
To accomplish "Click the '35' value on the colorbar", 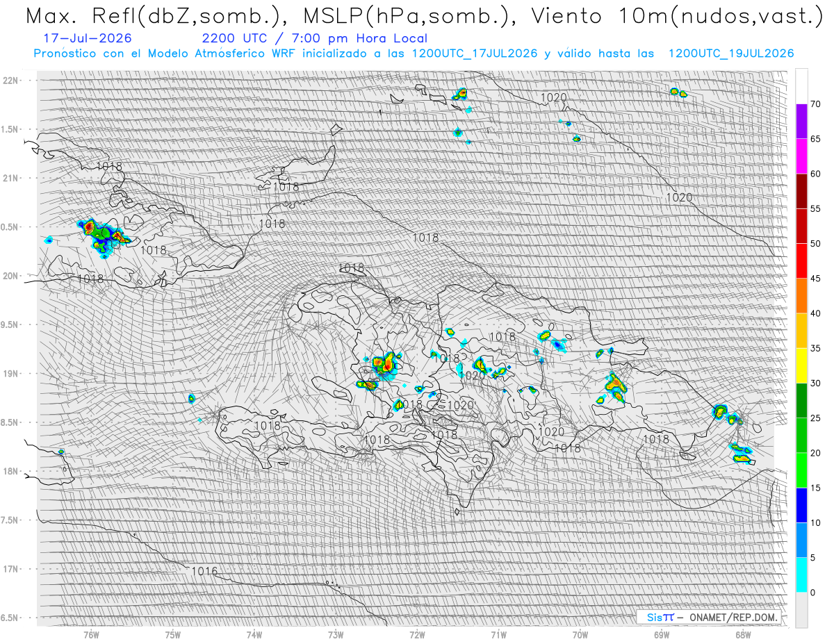I will click(815, 348).
